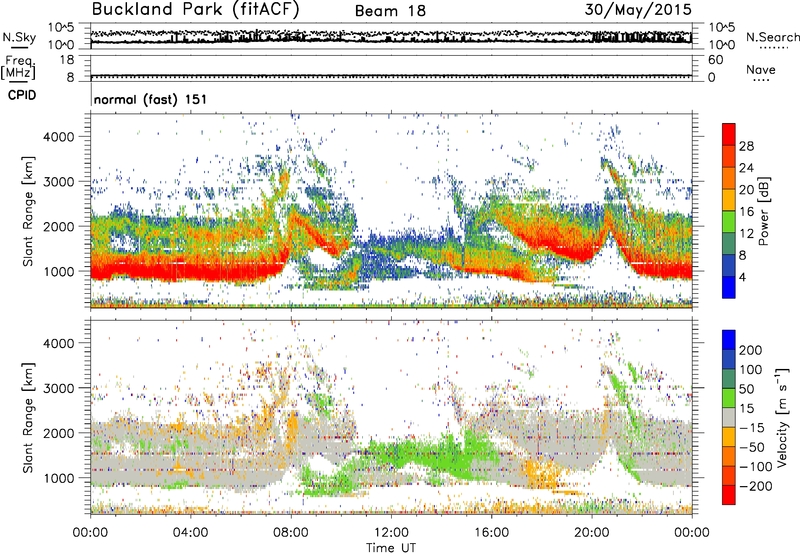
Task: Click the '18' frequency axis tick label
Action: click(67, 60)
